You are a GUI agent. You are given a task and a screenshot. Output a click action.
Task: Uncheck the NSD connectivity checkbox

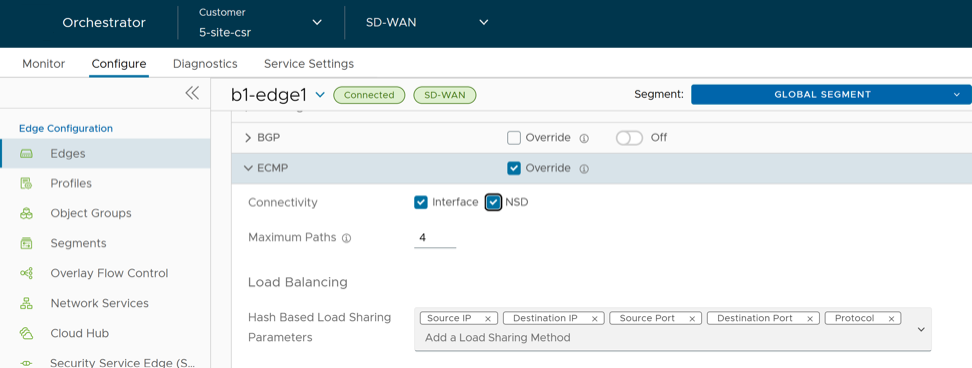click(493, 202)
